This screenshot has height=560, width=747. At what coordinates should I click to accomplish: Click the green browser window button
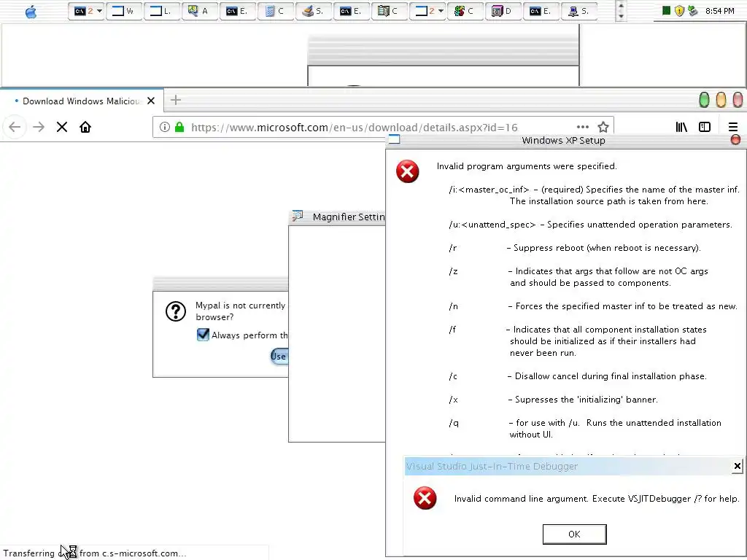coord(704,100)
